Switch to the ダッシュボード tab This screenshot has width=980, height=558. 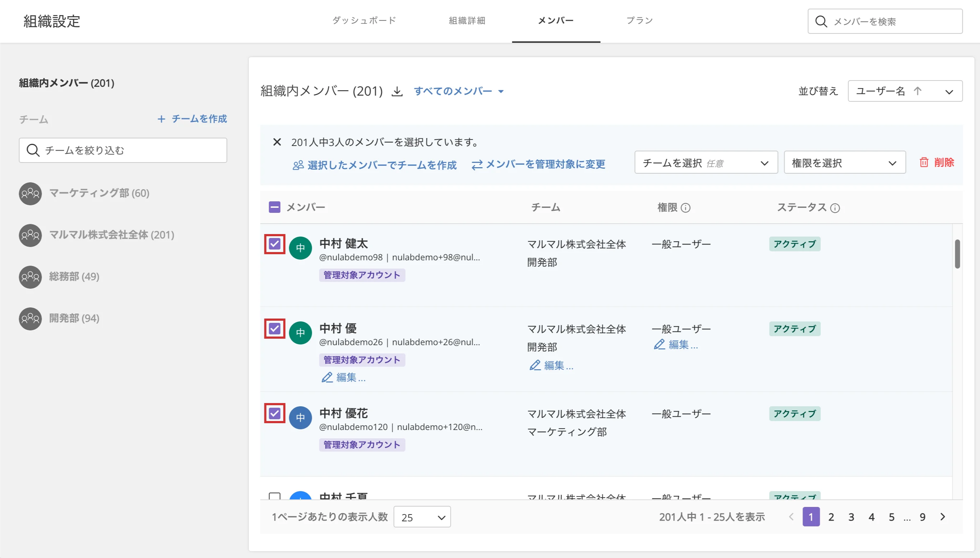364,21
